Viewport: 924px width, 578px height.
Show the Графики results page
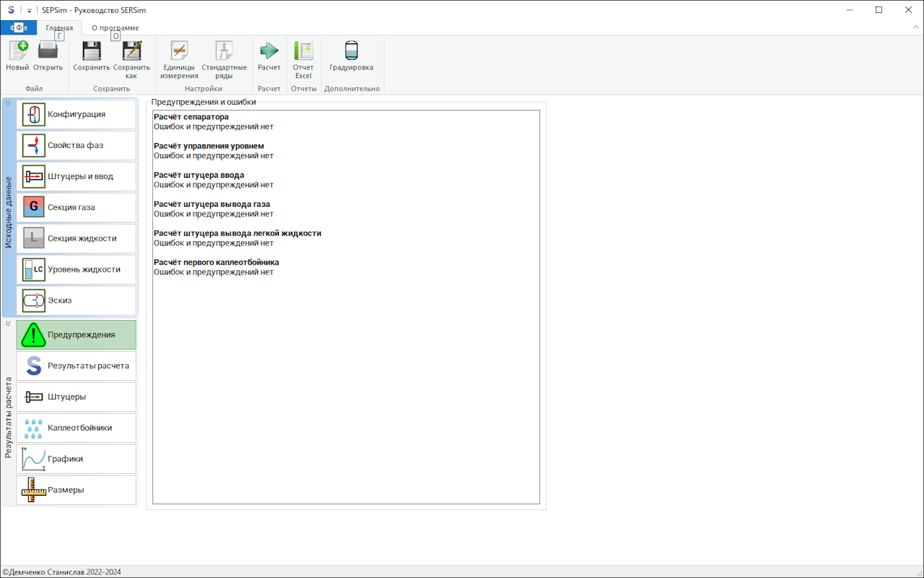point(77,459)
